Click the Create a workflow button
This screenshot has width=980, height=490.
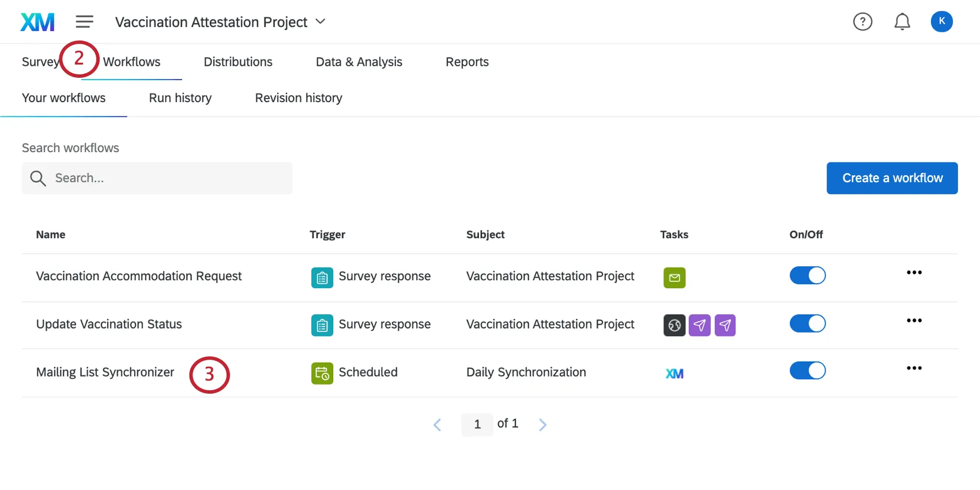892,178
